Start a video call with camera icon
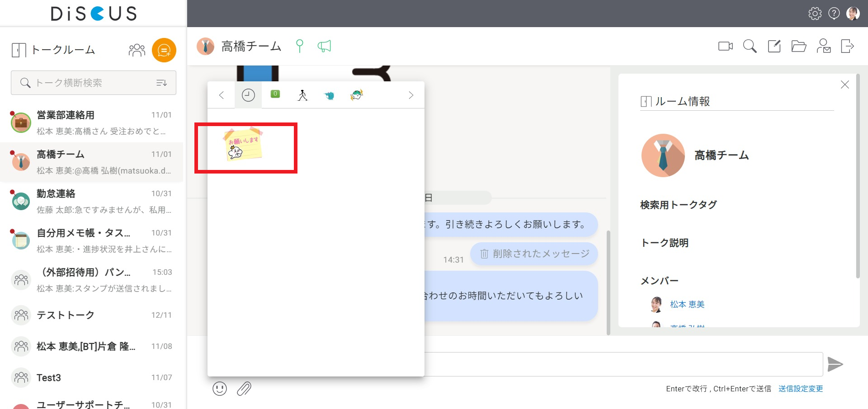This screenshot has height=409, width=868. pyautogui.click(x=726, y=46)
